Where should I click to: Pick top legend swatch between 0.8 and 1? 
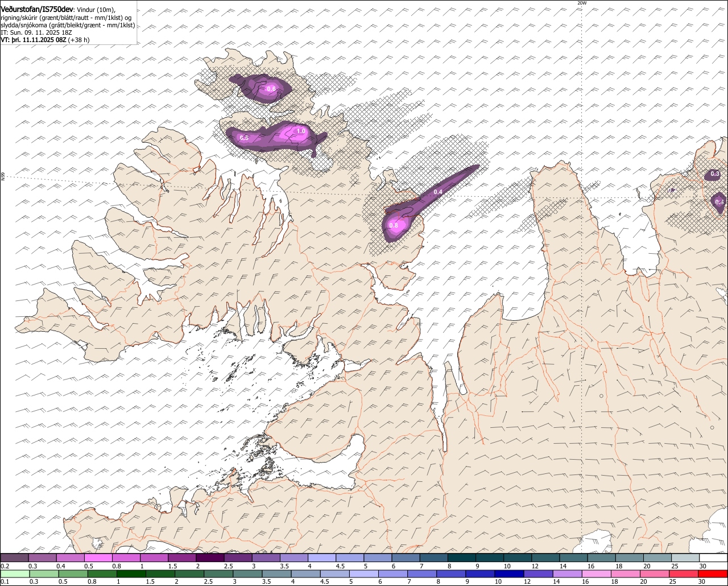pos(126,558)
